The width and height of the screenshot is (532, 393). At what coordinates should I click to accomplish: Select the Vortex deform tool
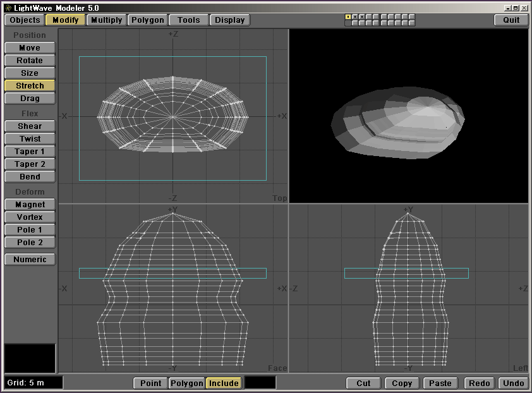coord(30,217)
